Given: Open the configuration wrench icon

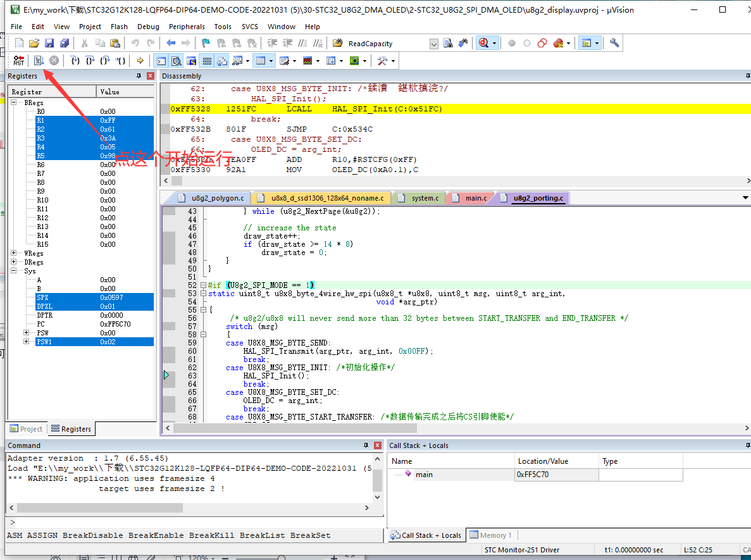Looking at the screenshot, I should click(x=614, y=44).
